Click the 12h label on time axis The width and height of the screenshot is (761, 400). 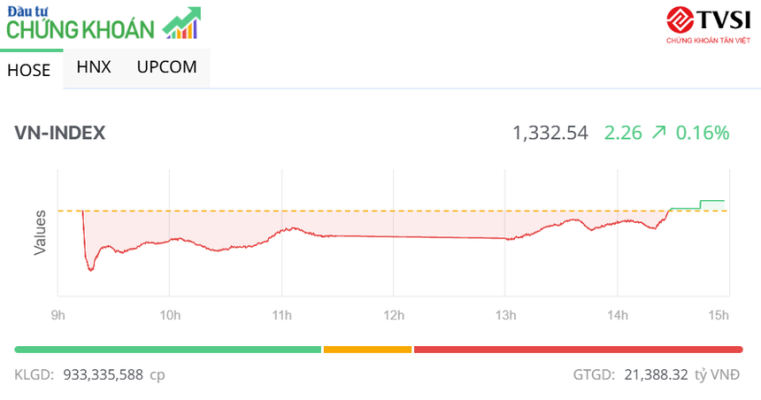(394, 315)
